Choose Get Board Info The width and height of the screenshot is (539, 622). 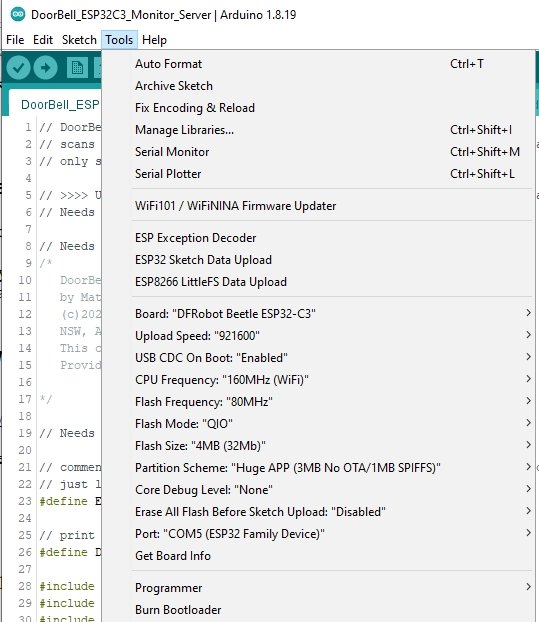pos(332,555)
